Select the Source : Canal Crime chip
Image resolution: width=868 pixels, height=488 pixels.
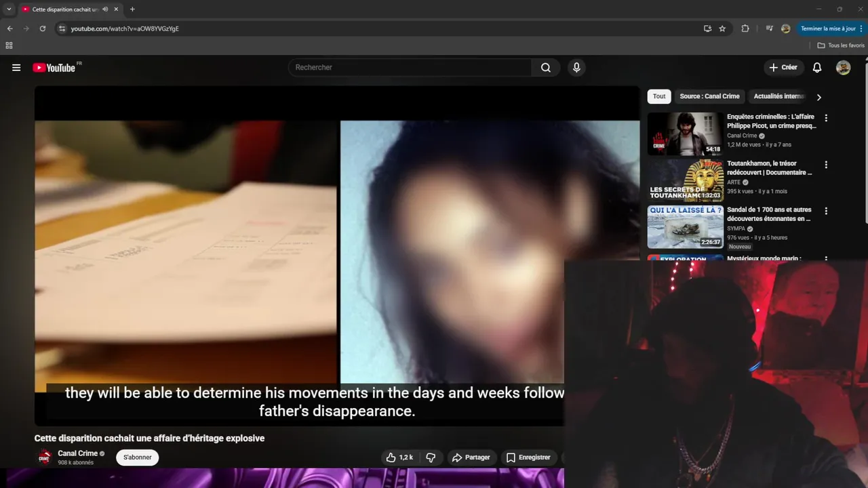(709, 96)
